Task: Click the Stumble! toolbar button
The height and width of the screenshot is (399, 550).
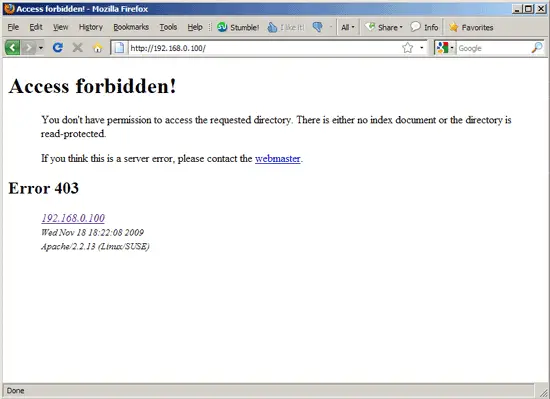Action: pos(238,27)
